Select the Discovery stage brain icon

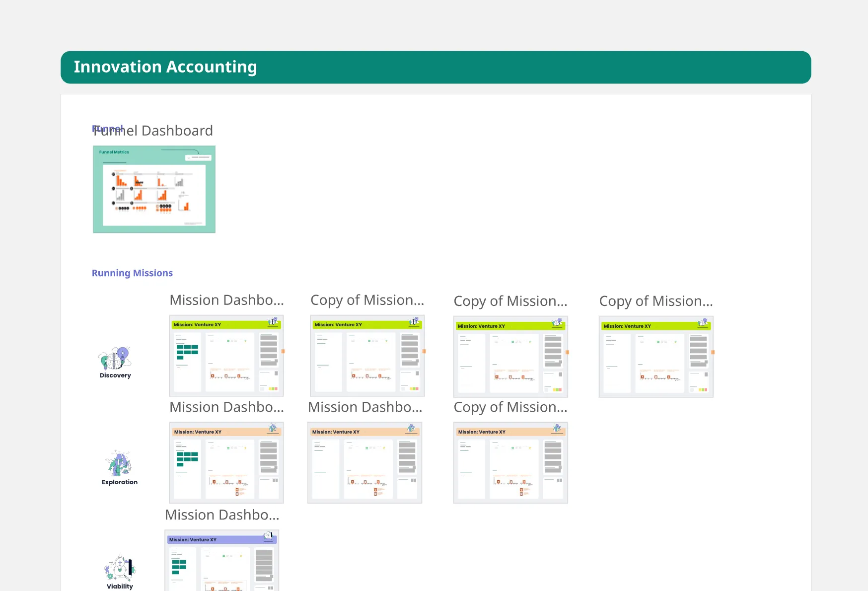[x=115, y=358]
